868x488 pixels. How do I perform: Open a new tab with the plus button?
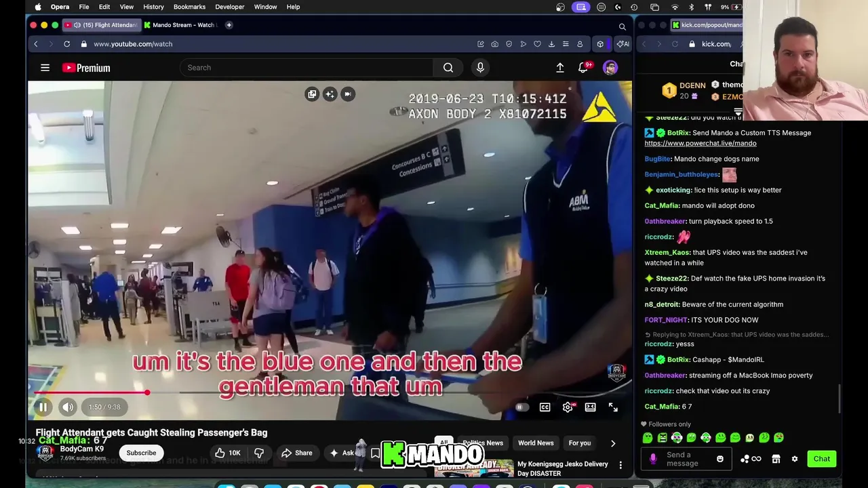229,25
